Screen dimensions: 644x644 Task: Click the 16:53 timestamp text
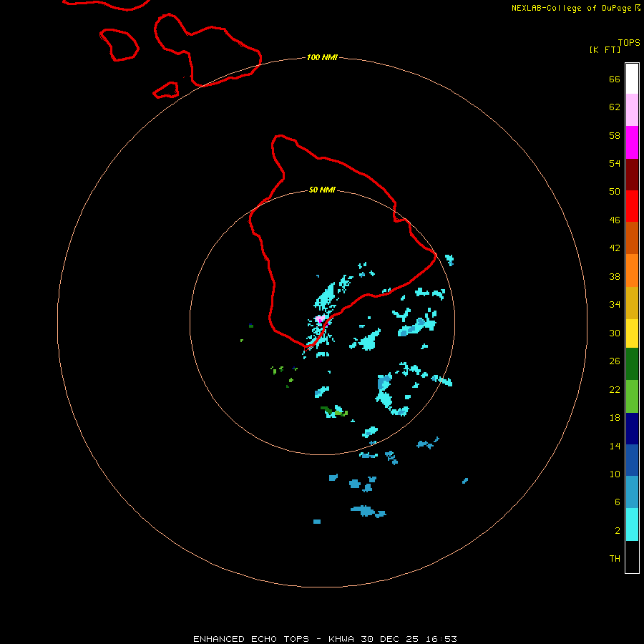point(441,639)
